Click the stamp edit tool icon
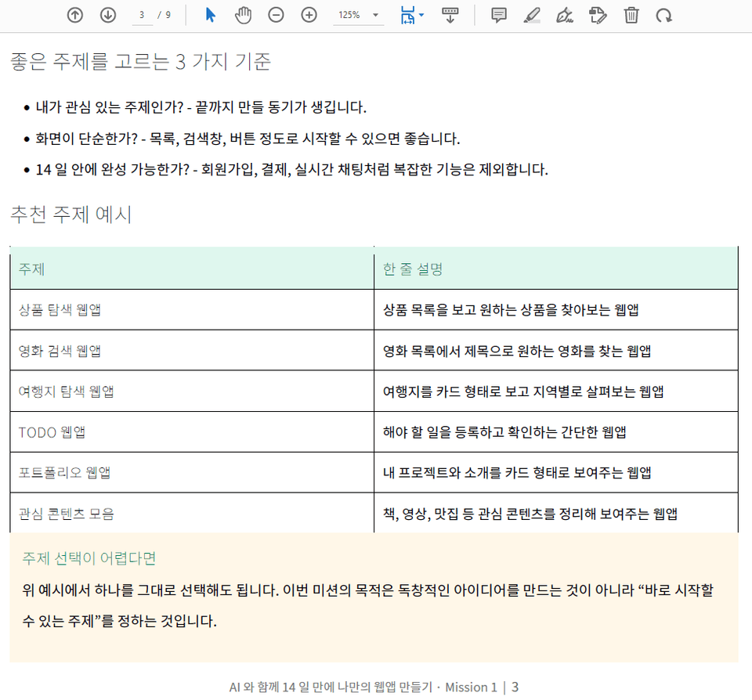The height and width of the screenshot is (700, 752). tap(598, 16)
